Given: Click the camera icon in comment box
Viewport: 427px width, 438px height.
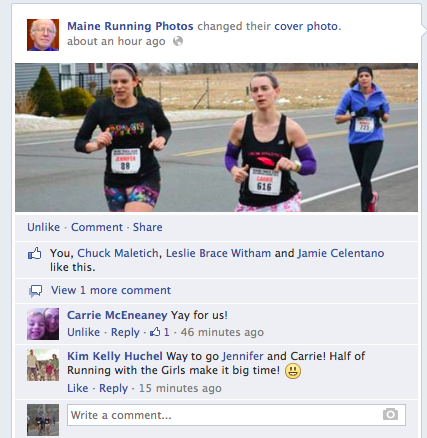Looking at the screenshot, I should pyautogui.click(x=390, y=414).
